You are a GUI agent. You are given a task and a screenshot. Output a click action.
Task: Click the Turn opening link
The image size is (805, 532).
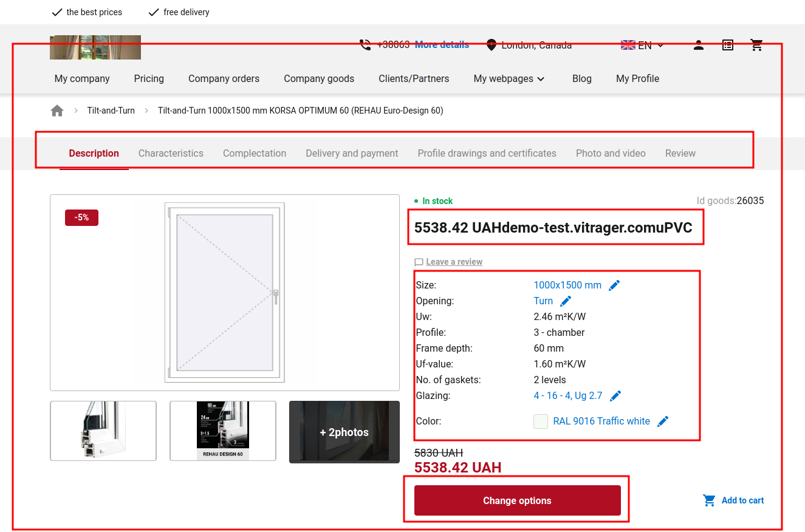pos(543,301)
